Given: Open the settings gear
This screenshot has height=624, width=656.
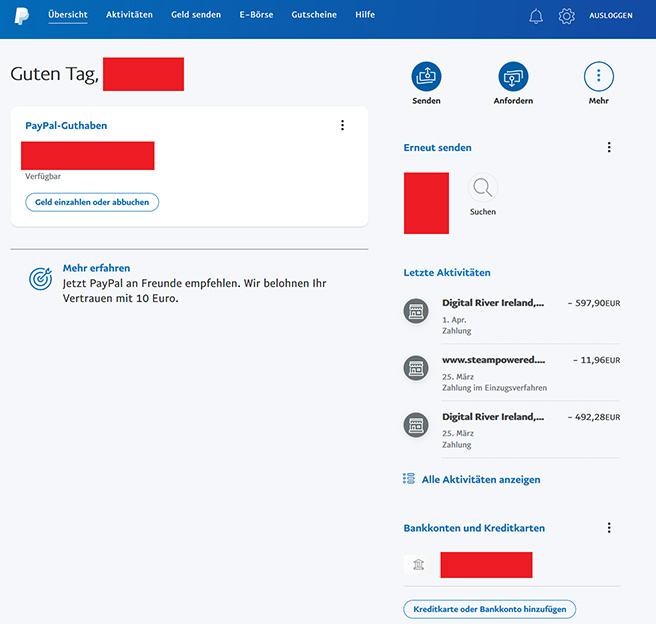Looking at the screenshot, I should pyautogui.click(x=566, y=16).
